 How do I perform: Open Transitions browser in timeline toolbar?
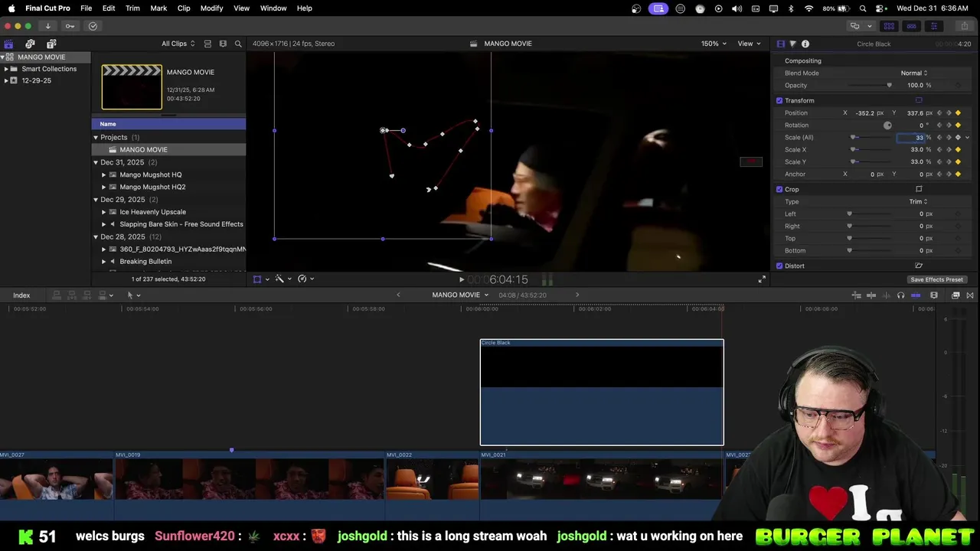tap(970, 295)
